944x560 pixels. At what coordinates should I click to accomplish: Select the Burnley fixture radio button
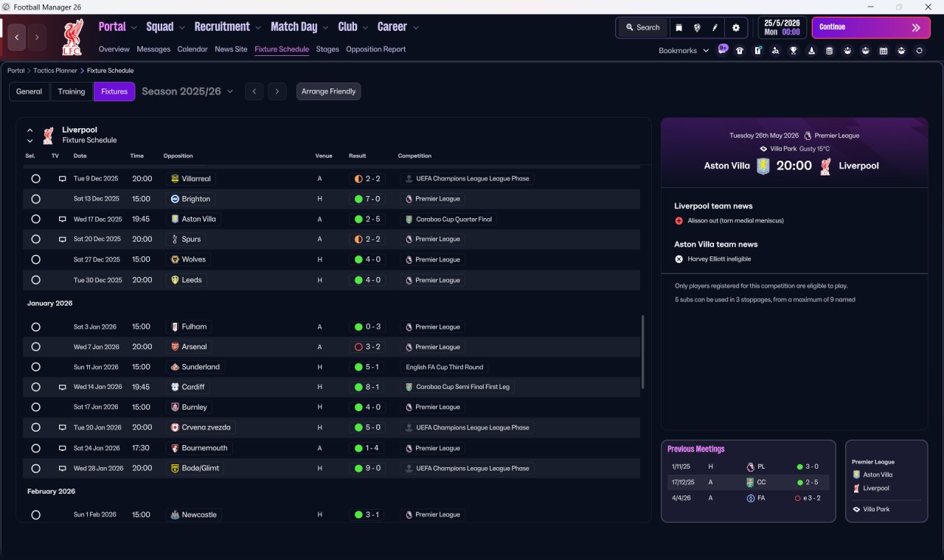(x=35, y=407)
